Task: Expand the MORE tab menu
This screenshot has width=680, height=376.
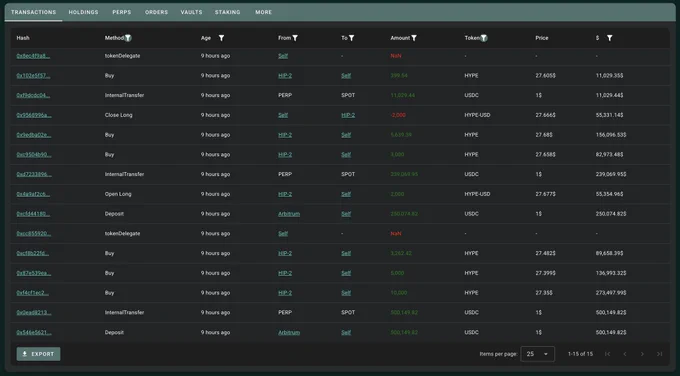Action: [264, 12]
